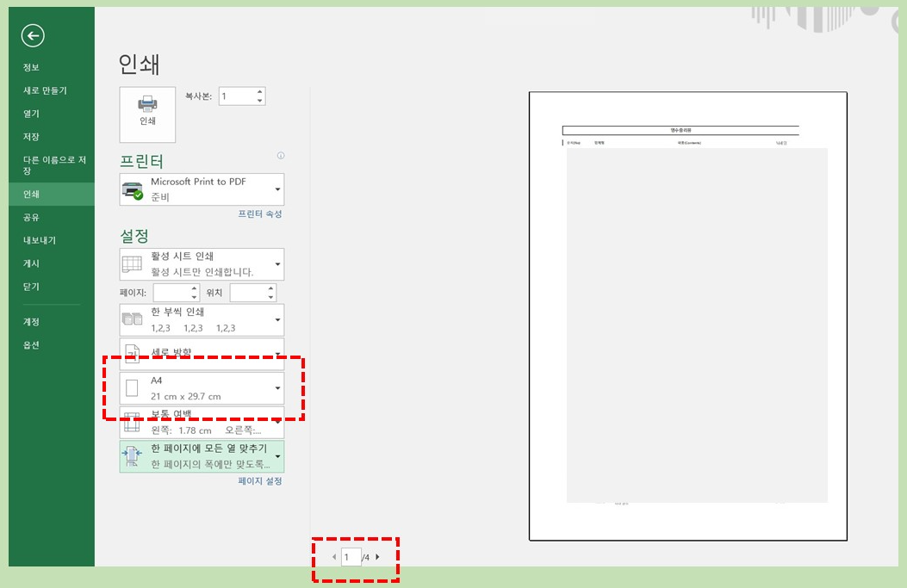The width and height of the screenshot is (907, 588).
Task: Click the sheet grid icon for 활성 시트 인쇄
Action: click(x=132, y=264)
